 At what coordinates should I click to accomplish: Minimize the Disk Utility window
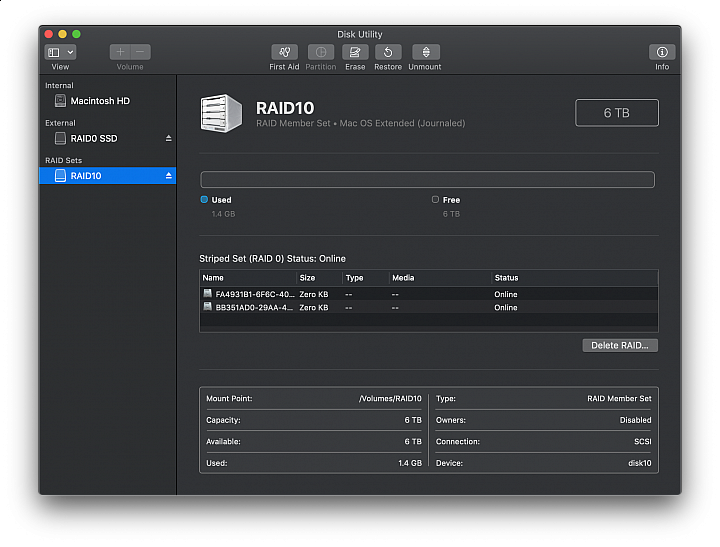(x=62, y=34)
